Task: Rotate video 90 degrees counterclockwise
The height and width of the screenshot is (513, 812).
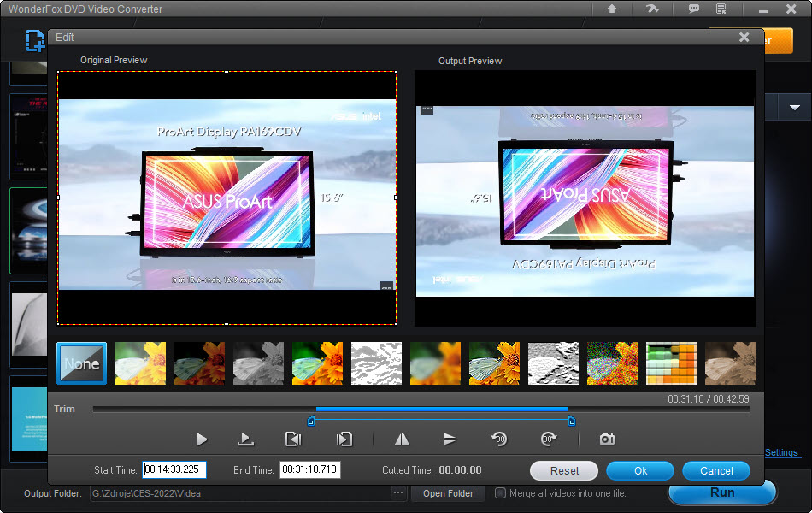Action: (x=499, y=439)
